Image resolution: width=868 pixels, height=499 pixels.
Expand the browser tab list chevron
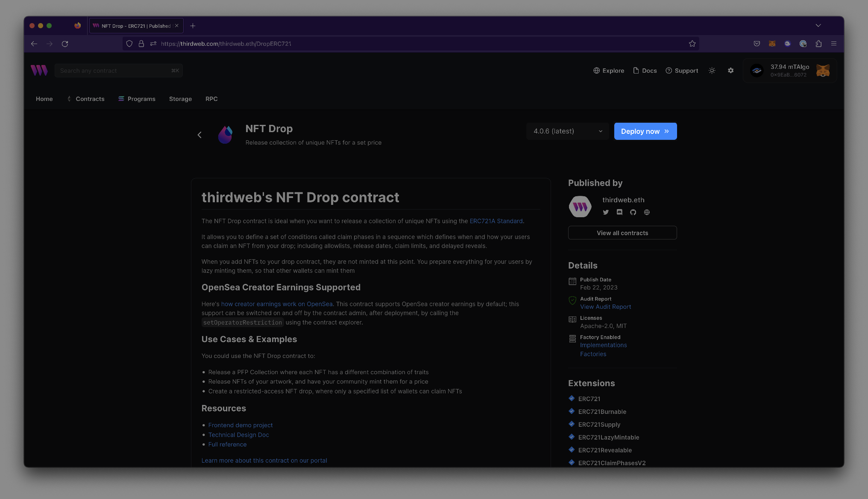pos(818,26)
